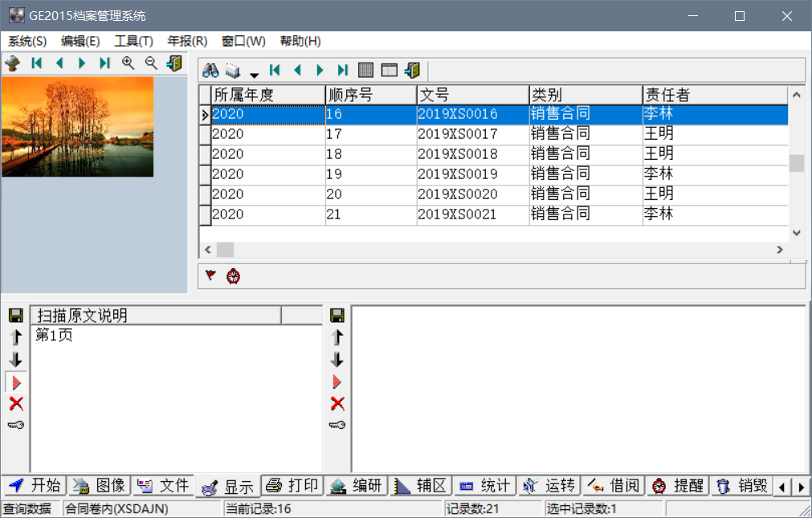812x518 pixels.
Task: Select 第1页 in scanned originals list
Action: 54,335
